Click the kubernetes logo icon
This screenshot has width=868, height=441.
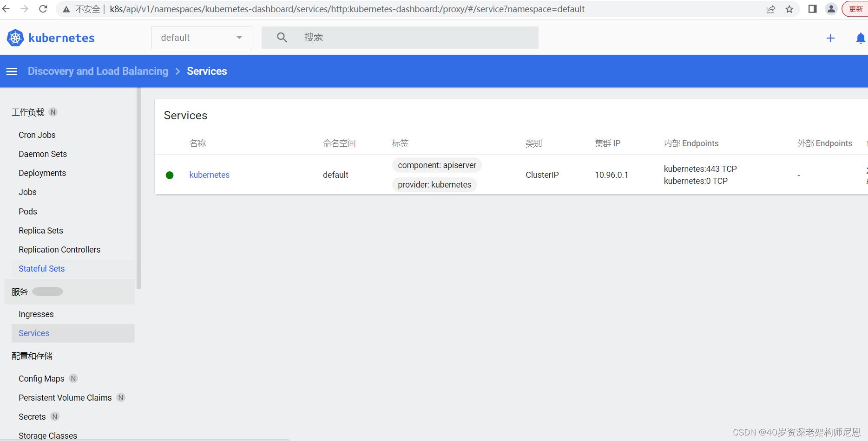pyautogui.click(x=15, y=38)
